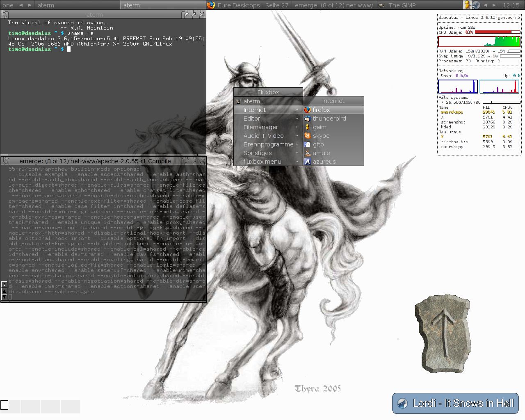The width and height of the screenshot is (525, 420).
Task: Open the amarok system tray icon
Action: (476, 5)
